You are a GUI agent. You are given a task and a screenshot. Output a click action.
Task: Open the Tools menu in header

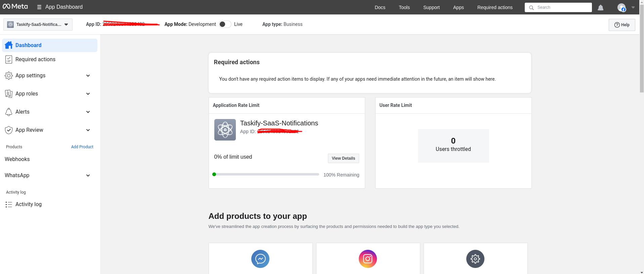(x=404, y=7)
